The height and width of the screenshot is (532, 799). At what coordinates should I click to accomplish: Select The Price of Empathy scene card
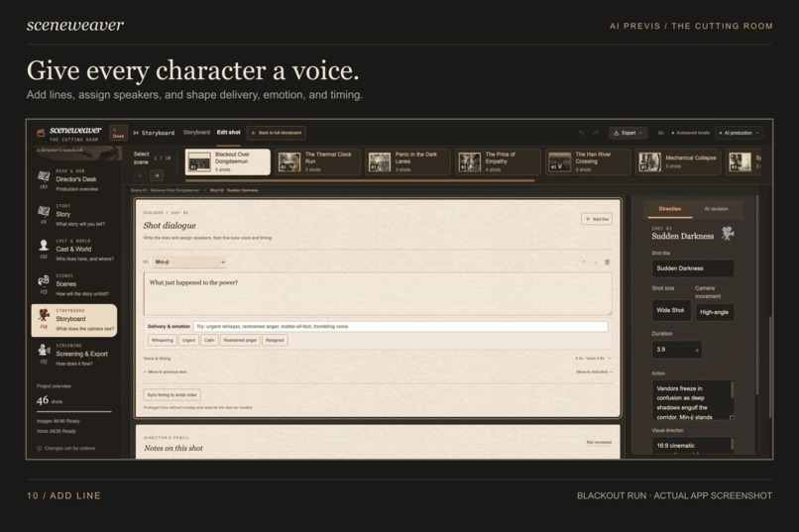pos(498,161)
